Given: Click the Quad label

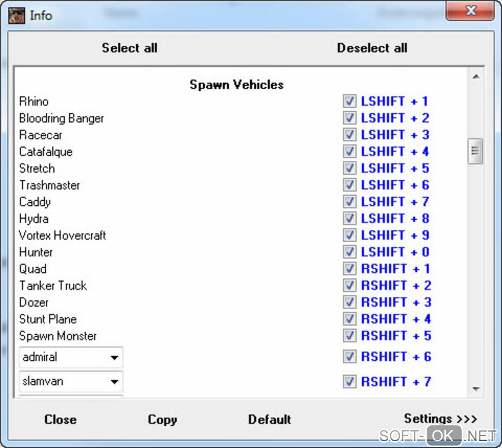Looking at the screenshot, I should pos(33,269).
